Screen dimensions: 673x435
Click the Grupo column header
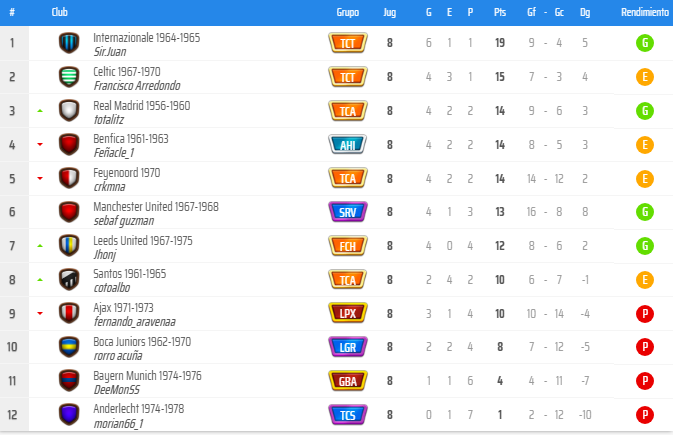[x=348, y=12]
